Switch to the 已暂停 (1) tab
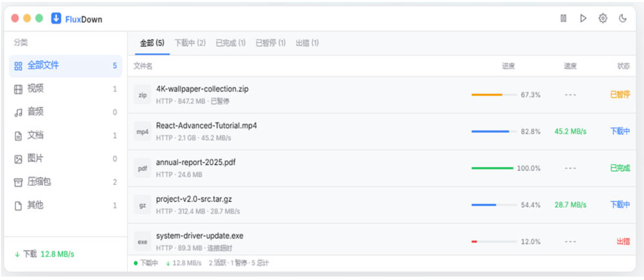This screenshot has height=280, width=644. [271, 43]
